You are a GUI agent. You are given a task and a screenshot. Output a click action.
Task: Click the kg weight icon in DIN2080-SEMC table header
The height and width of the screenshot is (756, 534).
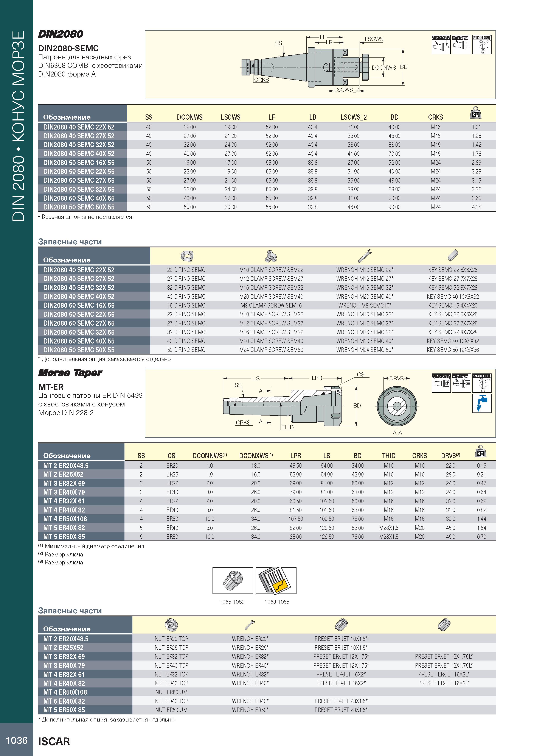click(475, 113)
